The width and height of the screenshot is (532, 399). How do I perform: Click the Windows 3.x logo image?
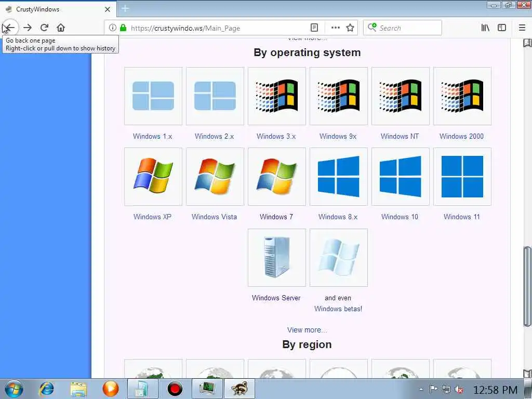coord(276,96)
